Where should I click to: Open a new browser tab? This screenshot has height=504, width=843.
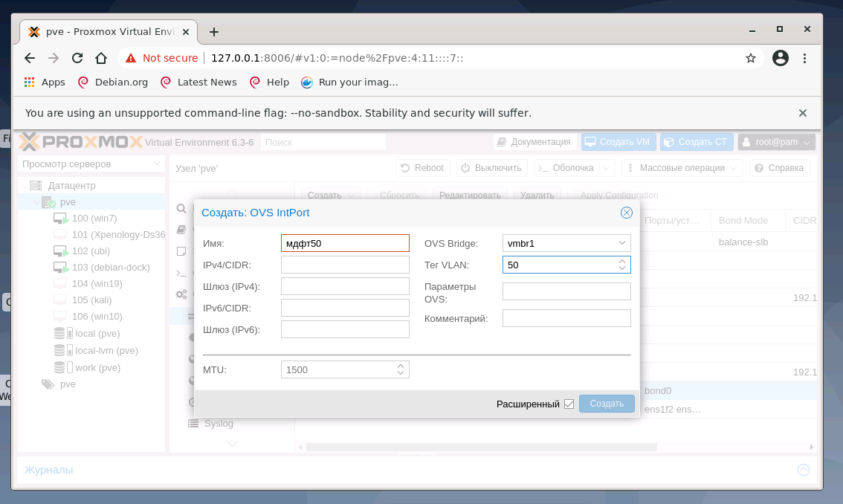(x=214, y=32)
